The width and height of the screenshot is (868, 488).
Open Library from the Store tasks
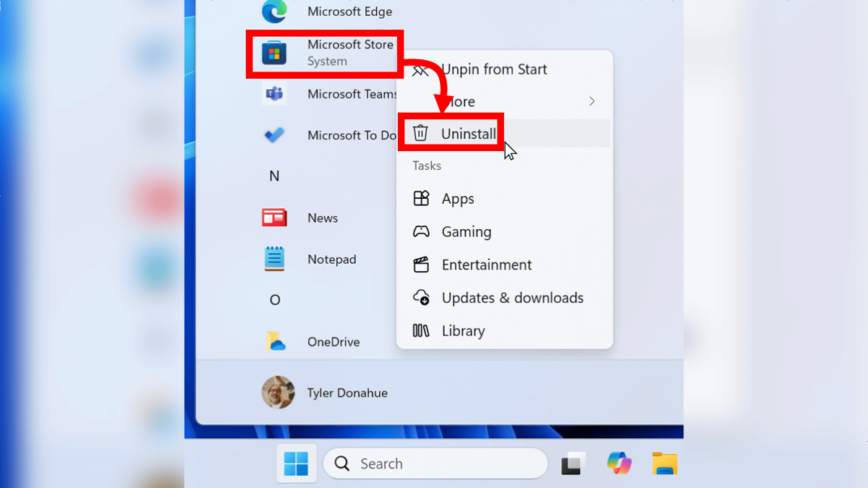[x=465, y=330]
